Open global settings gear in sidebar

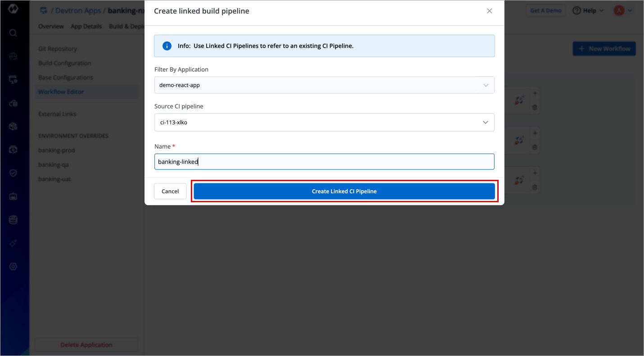pyautogui.click(x=13, y=267)
